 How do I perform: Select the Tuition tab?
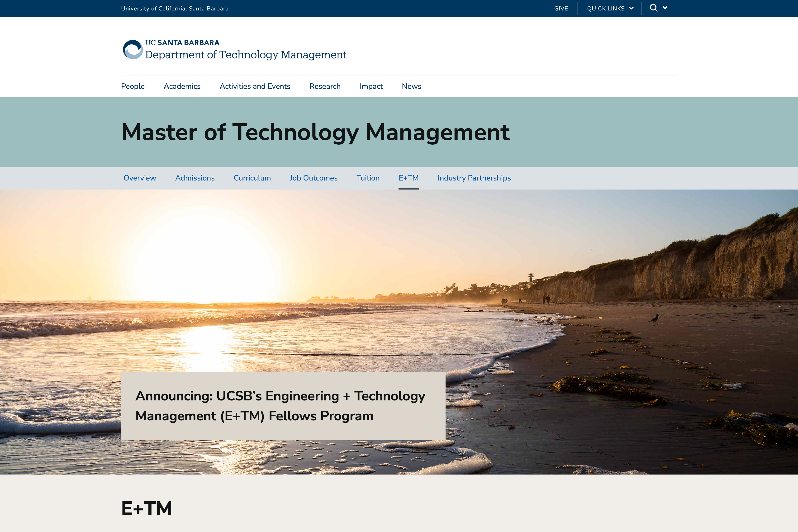[x=368, y=178]
